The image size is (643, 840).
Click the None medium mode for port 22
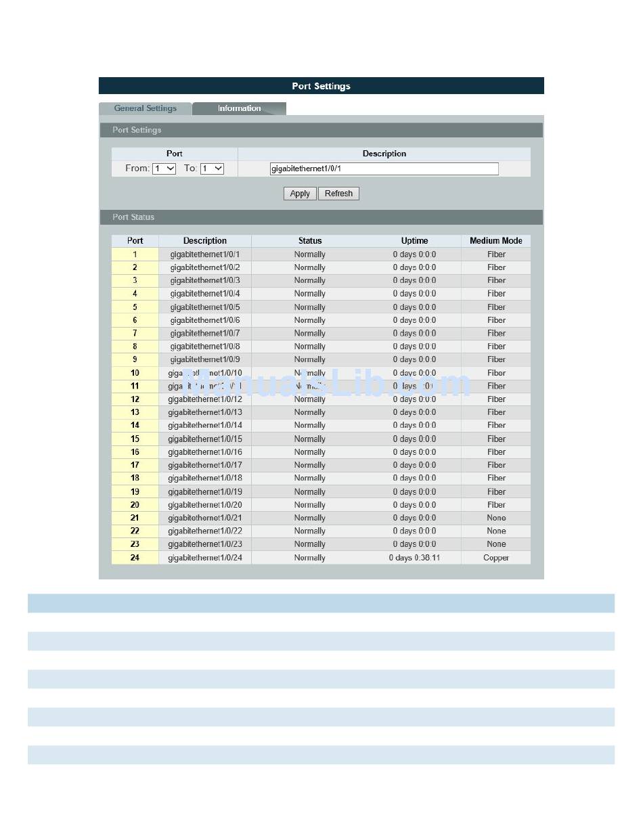pyautogui.click(x=496, y=531)
